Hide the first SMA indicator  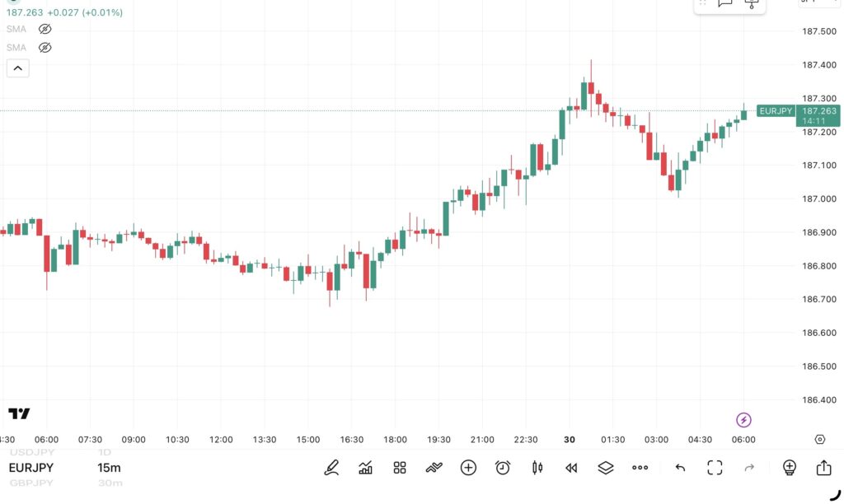coord(45,28)
